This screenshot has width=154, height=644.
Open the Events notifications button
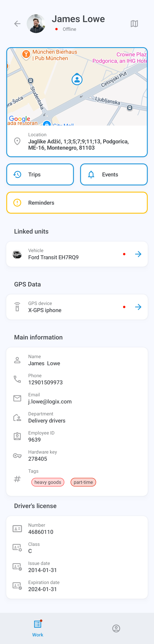tap(114, 174)
